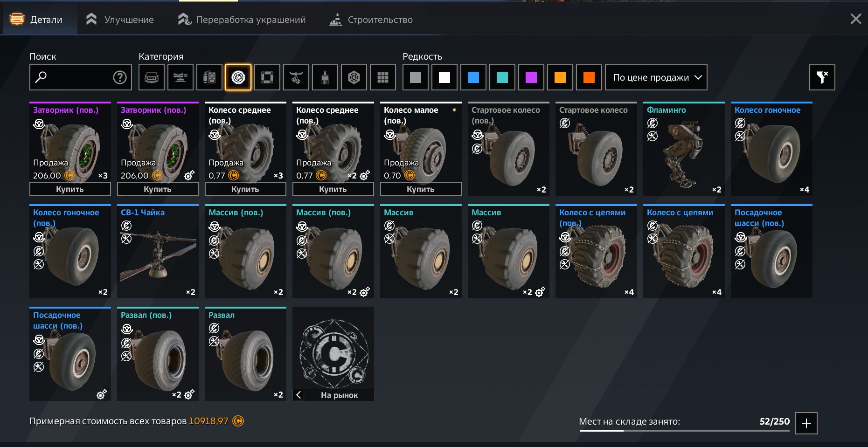Image resolution: width=868 pixels, height=447 pixels.
Task: Select the paint brush category icon
Action: 325,77
